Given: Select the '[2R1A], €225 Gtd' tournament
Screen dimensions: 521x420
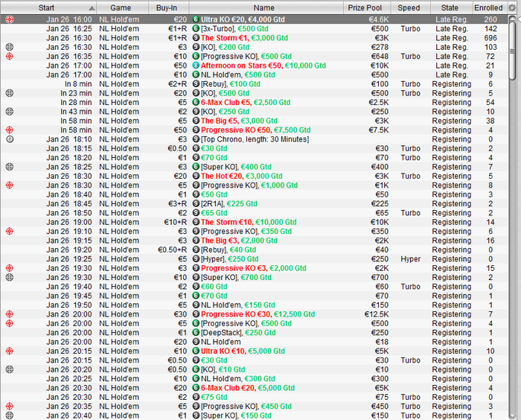Looking at the screenshot, I should click(x=229, y=203).
